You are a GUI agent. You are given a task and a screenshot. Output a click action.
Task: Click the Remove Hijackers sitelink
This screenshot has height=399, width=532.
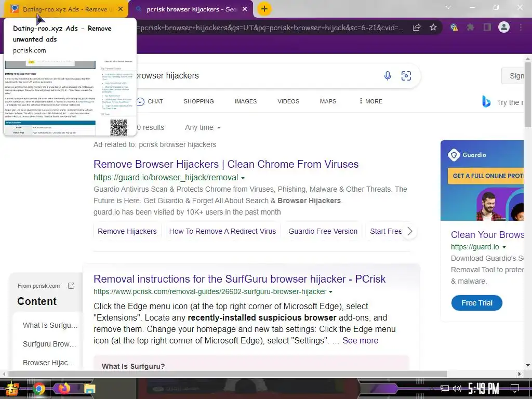click(127, 231)
